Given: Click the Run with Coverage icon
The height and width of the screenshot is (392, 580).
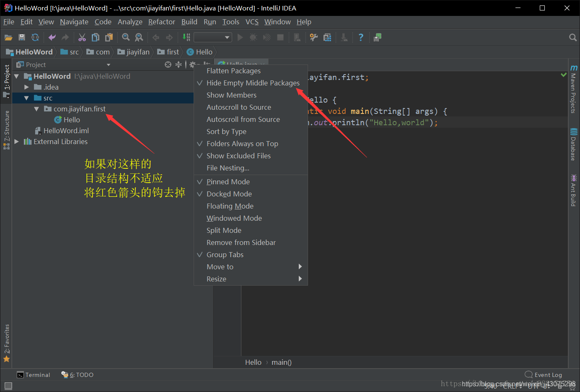Looking at the screenshot, I should [x=267, y=38].
